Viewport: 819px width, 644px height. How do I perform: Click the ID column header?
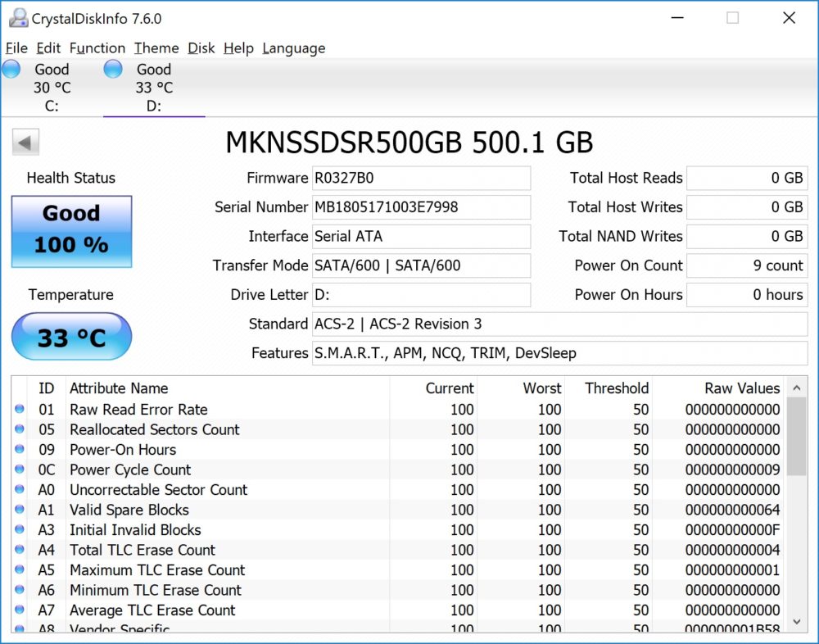coord(46,388)
